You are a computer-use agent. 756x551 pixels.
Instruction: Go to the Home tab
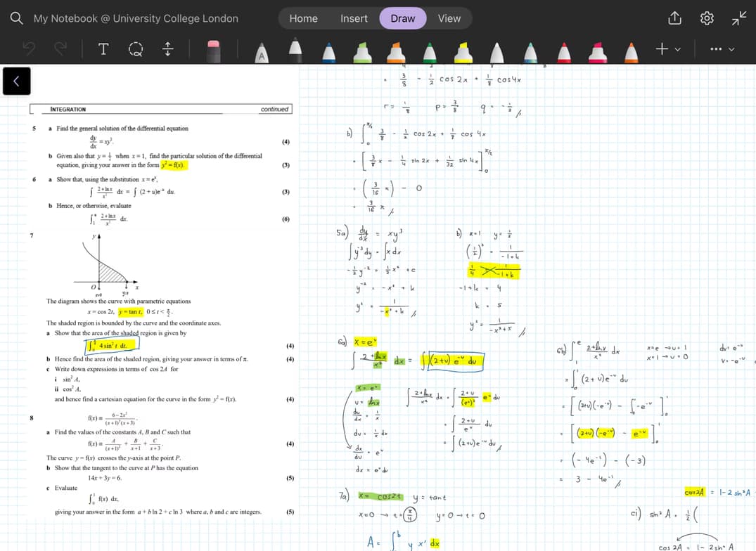click(303, 18)
